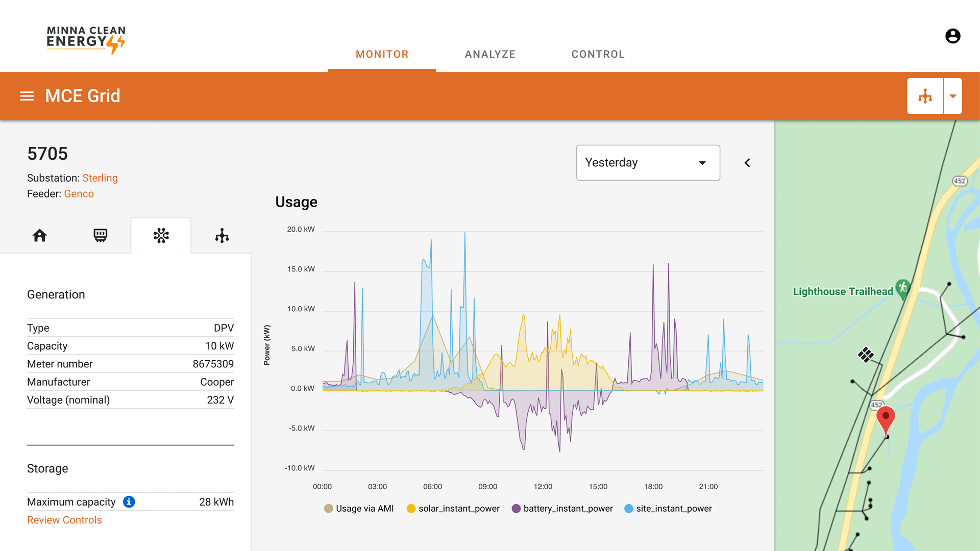The image size is (980, 551).
Task: Click the Sterling substation link
Action: [x=100, y=178]
